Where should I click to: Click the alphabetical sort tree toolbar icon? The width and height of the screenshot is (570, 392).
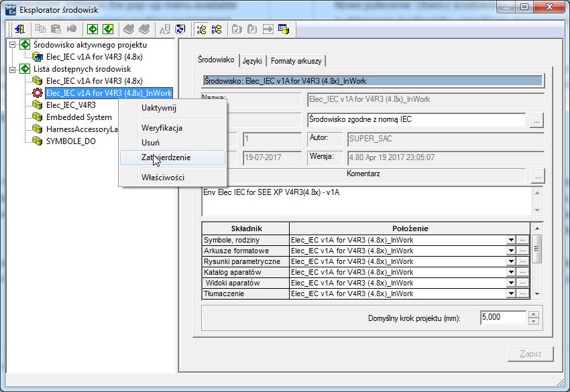coord(217,29)
